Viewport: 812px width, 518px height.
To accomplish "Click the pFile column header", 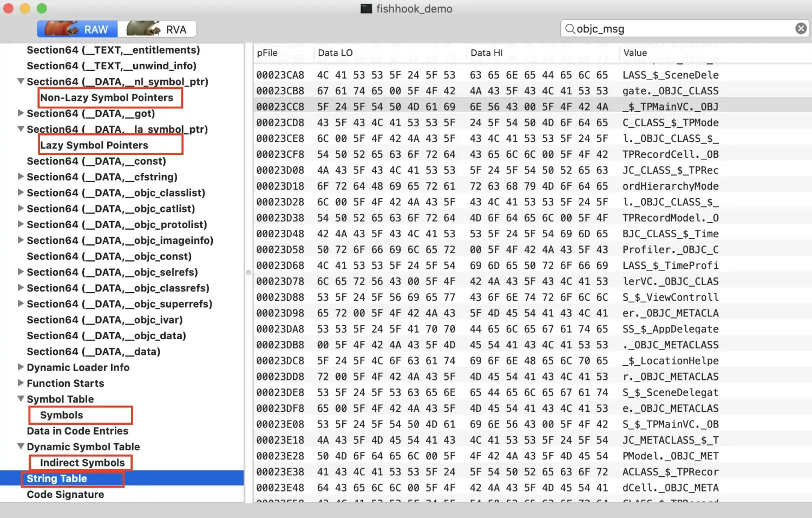I will tap(267, 53).
